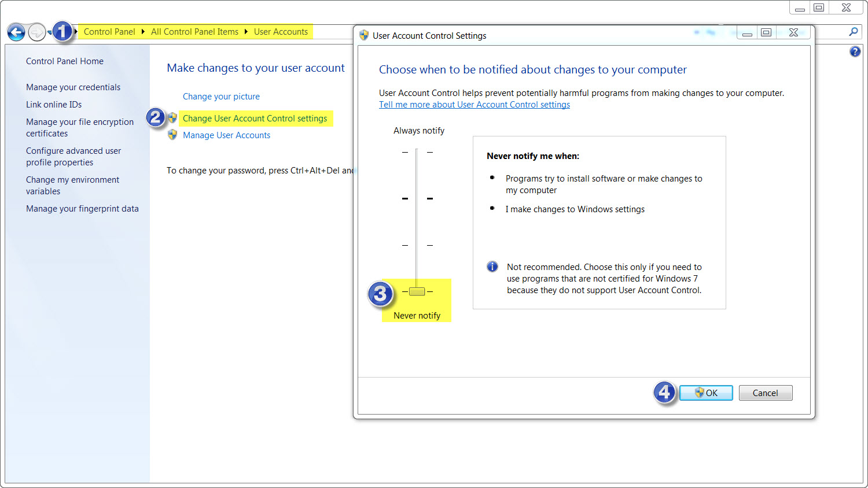868x488 pixels.
Task: Click Never notify me when heading
Action: coord(533,156)
